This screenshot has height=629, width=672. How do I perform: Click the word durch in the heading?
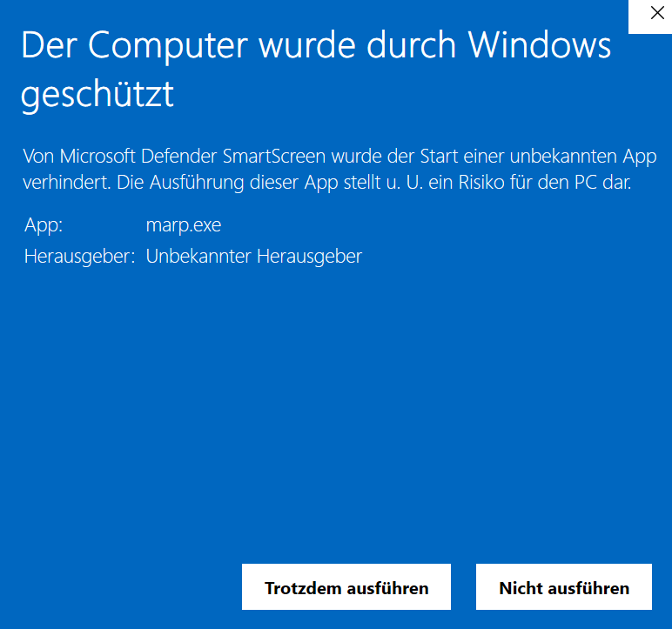coord(412,45)
